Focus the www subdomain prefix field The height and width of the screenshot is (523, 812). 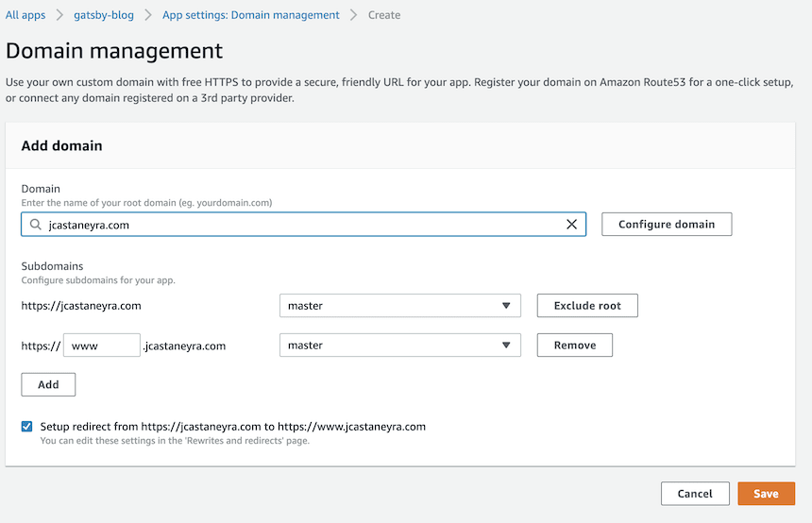pos(102,346)
